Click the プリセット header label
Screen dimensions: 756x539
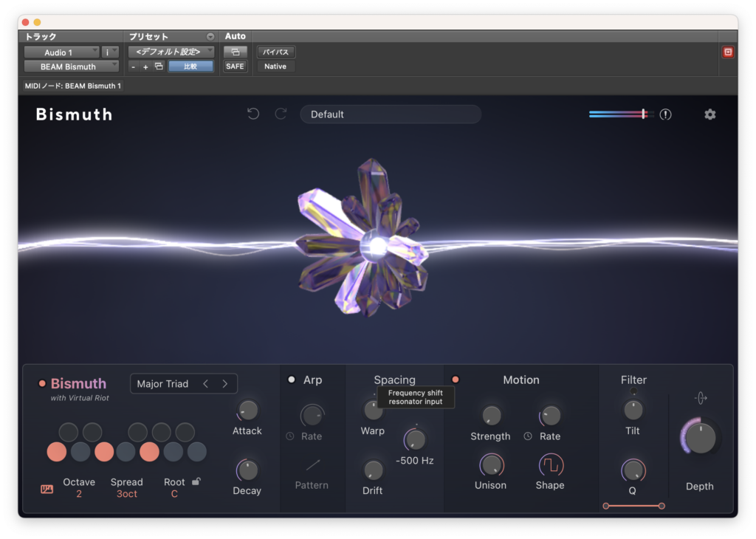(x=148, y=37)
